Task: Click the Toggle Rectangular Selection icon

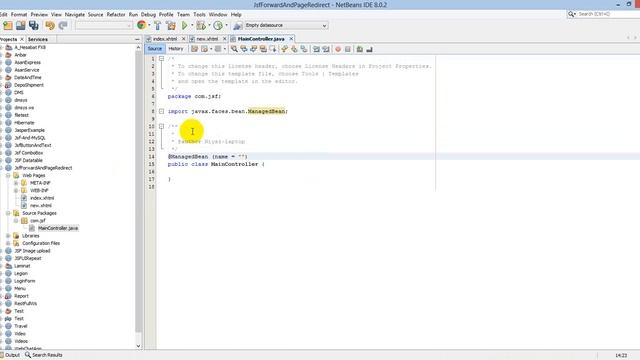Action: click(273, 49)
